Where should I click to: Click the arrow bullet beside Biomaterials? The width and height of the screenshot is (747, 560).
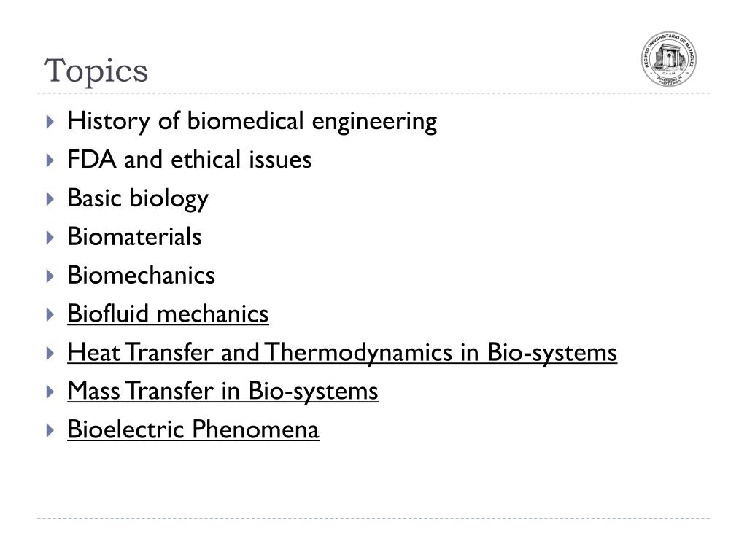pos(50,238)
